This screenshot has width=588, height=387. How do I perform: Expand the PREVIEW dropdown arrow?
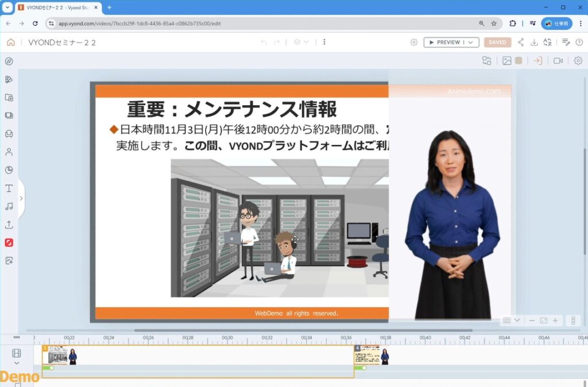click(x=471, y=42)
